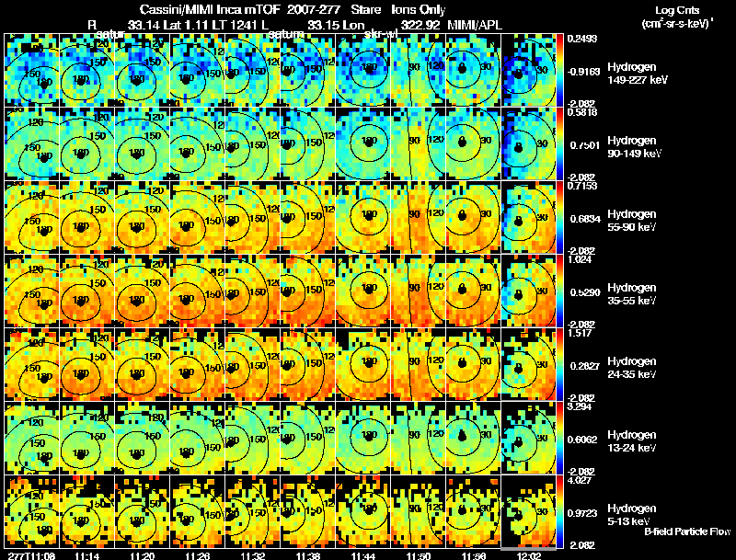Click the -0.9163 color scale midpoint
Image resolution: width=736 pixels, height=560 pixels.
pos(583,72)
